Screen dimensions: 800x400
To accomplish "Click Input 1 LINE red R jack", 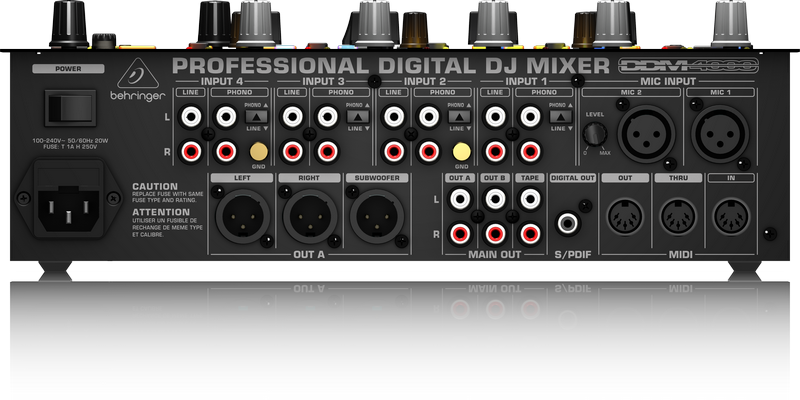I will [x=495, y=152].
